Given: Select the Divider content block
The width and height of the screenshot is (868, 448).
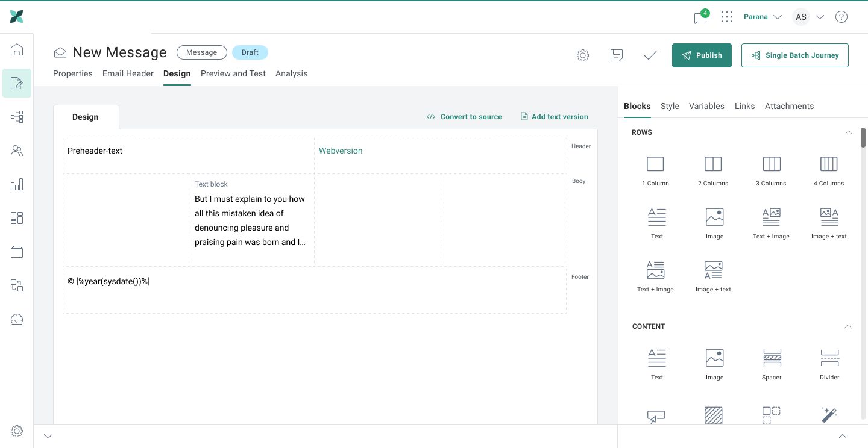Looking at the screenshot, I should pos(829,365).
